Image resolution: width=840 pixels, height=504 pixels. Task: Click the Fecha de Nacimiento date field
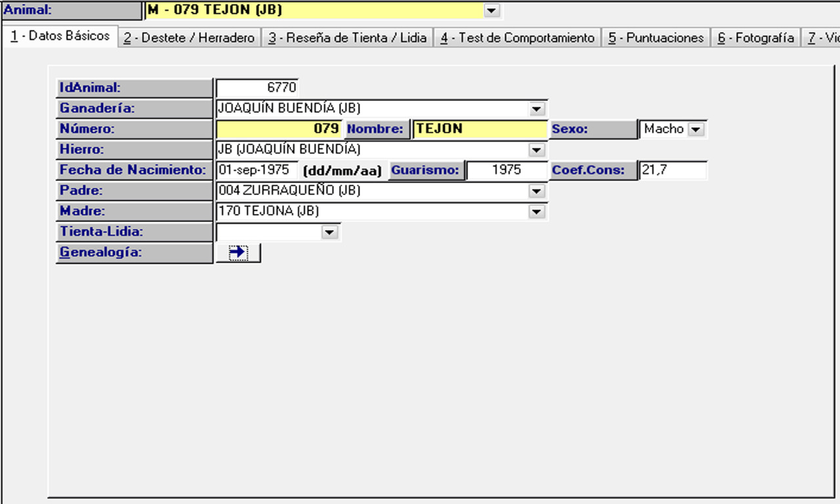coord(257,171)
